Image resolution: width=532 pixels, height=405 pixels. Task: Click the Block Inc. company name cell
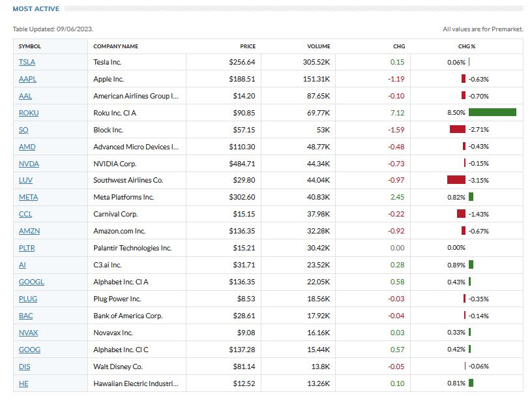(108, 130)
